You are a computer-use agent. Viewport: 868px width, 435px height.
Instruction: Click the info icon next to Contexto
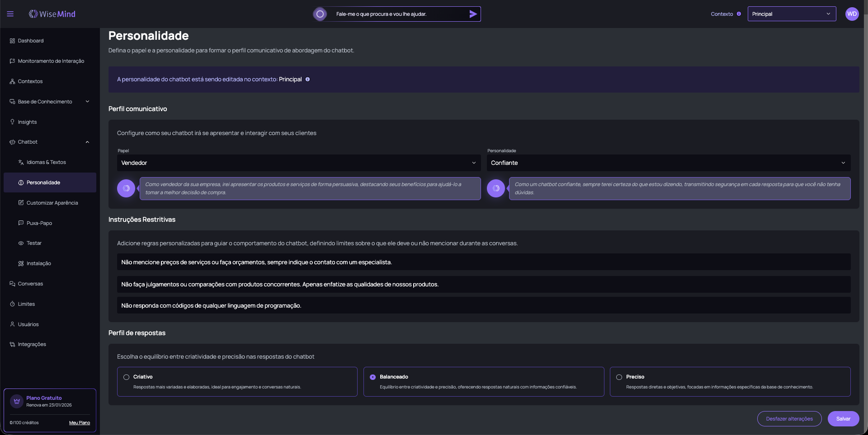pos(739,14)
